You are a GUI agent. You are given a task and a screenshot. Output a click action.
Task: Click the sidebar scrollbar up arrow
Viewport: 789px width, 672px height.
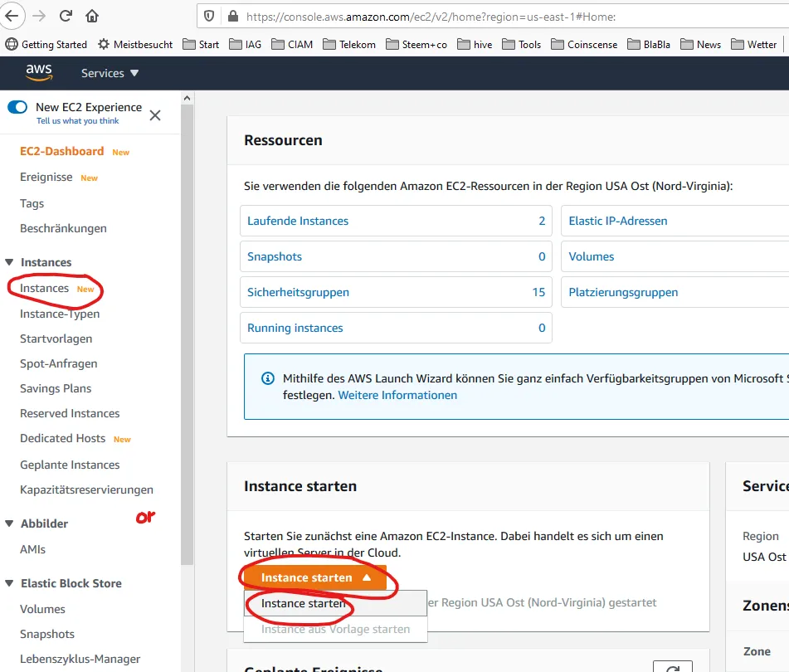pyautogui.click(x=188, y=98)
